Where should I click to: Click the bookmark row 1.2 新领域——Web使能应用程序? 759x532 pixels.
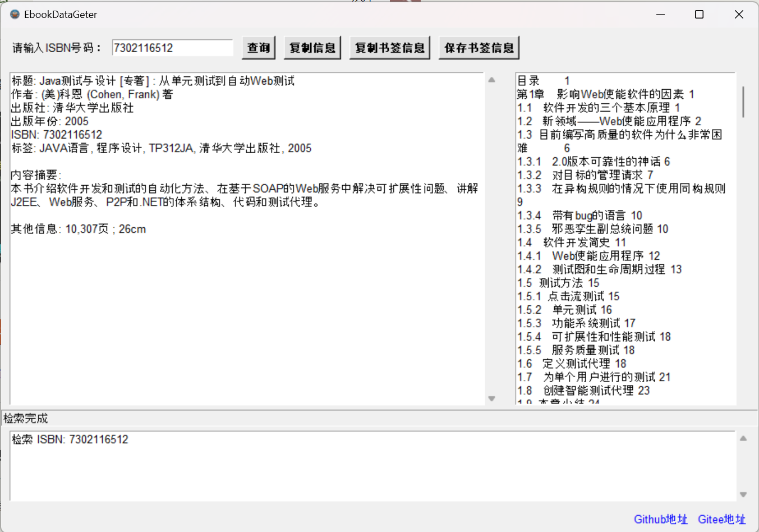pyautogui.click(x=609, y=121)
